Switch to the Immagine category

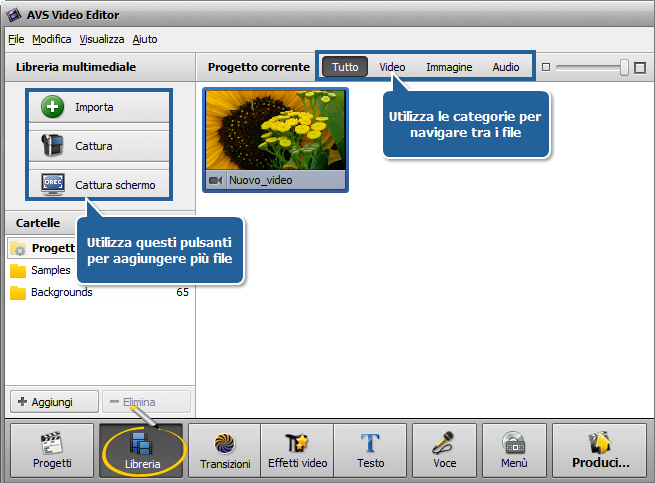click(x=449, y=67)
